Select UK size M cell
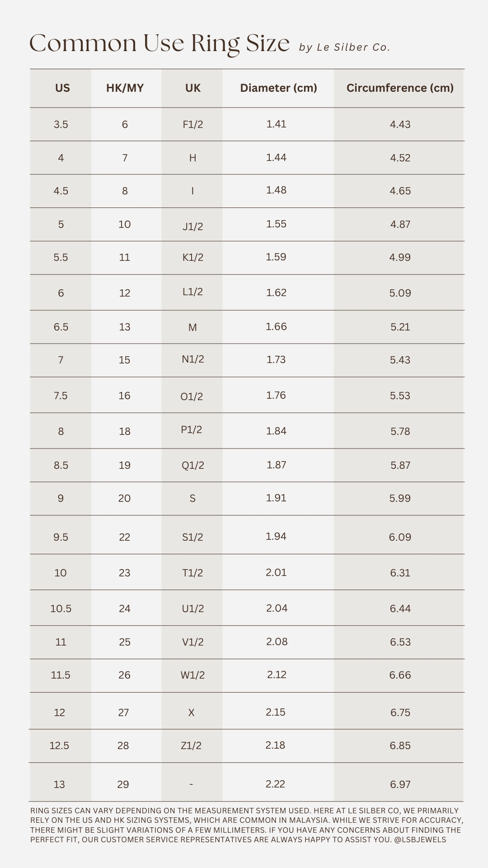488x868 pixels. (192, 327)
